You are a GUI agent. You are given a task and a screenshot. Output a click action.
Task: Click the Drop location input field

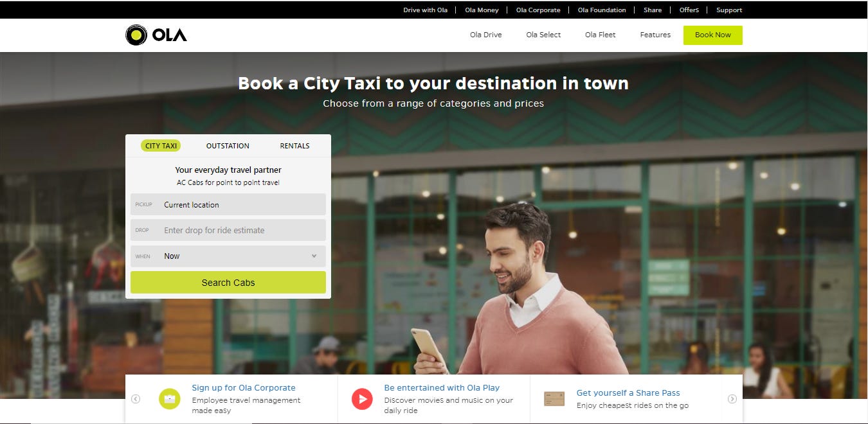[228, 231]
